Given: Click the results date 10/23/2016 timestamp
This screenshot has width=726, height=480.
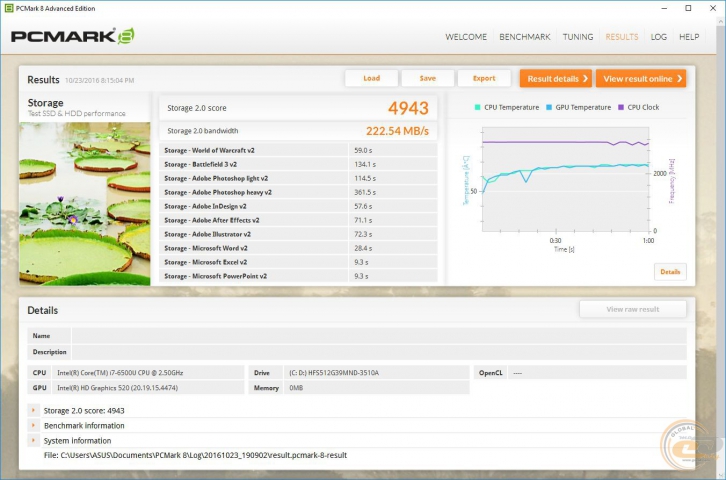Looking at the screenshot, I should (x=100, y=81).
